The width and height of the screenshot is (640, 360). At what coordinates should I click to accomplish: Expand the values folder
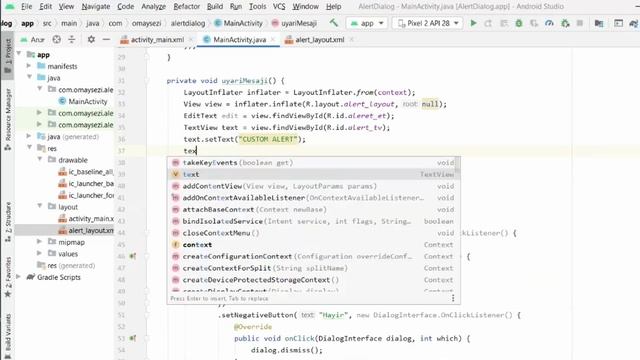(x=40, y=254)
